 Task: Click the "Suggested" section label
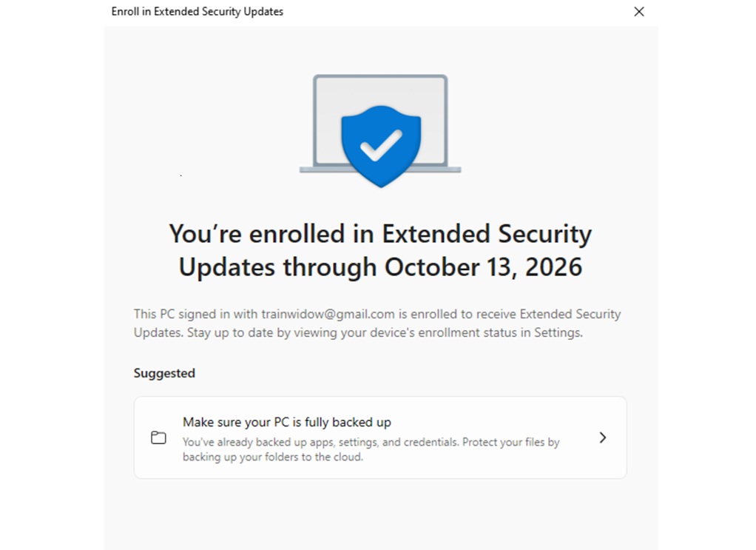click(x=164, y=373)
